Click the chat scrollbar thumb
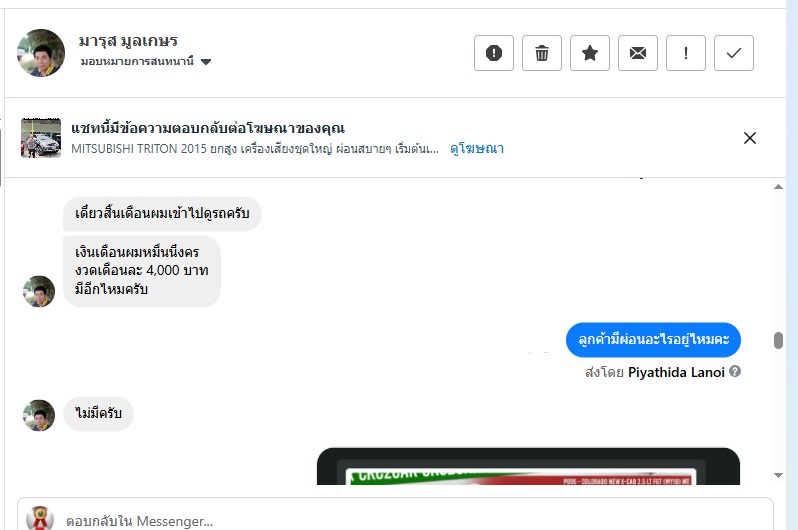 (778, 340)
